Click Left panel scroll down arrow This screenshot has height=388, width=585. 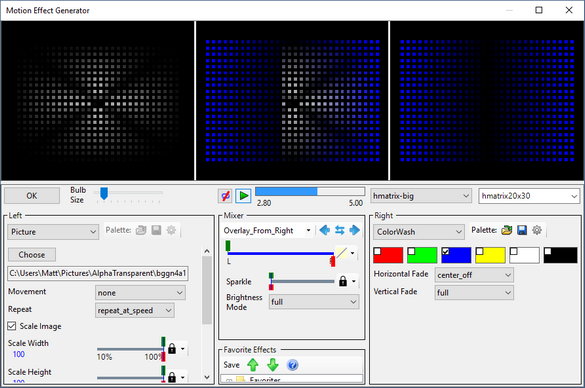pyautogui.click(x=207, y=377)
